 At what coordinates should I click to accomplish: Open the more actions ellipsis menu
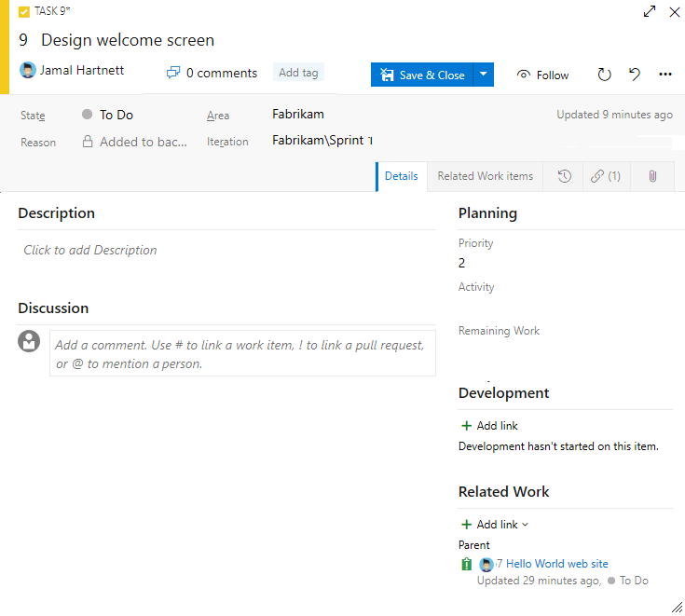664,75
